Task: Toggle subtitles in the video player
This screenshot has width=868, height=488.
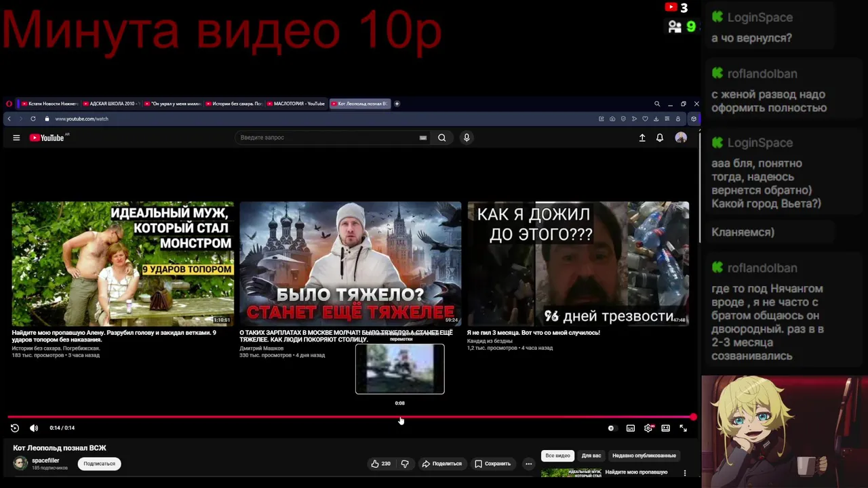Action: tap(631, 428)
